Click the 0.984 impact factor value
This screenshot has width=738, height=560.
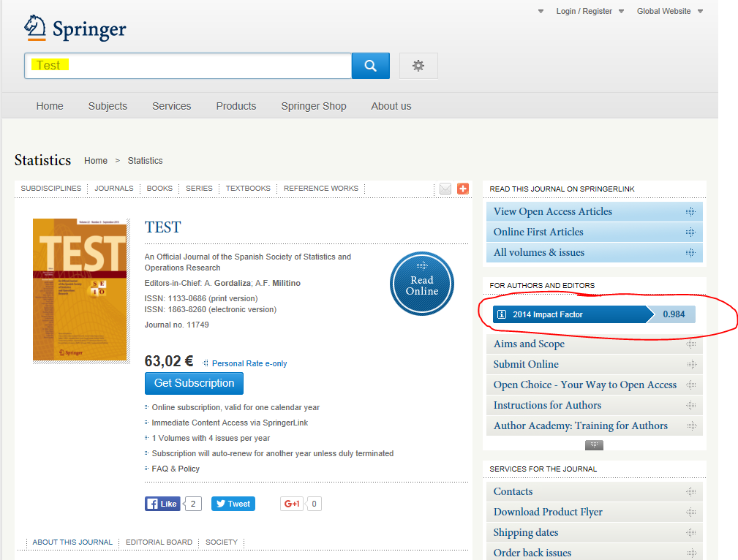tap(674, 314)
